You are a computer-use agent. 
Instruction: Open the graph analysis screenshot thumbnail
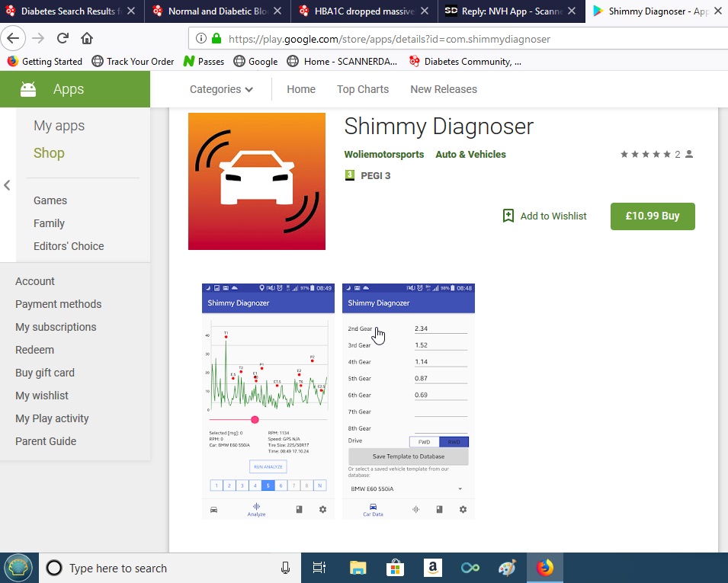click(x=268, y=402)
